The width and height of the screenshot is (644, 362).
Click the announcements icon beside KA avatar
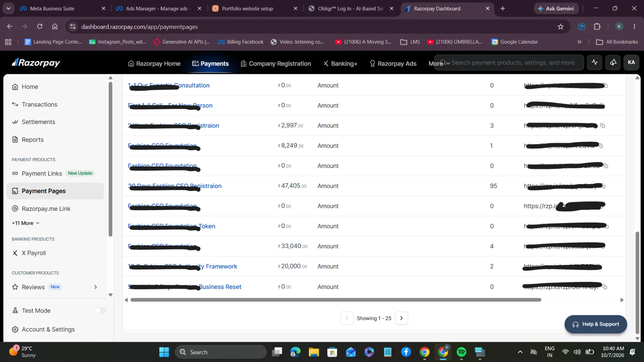[x=613, y=63]
